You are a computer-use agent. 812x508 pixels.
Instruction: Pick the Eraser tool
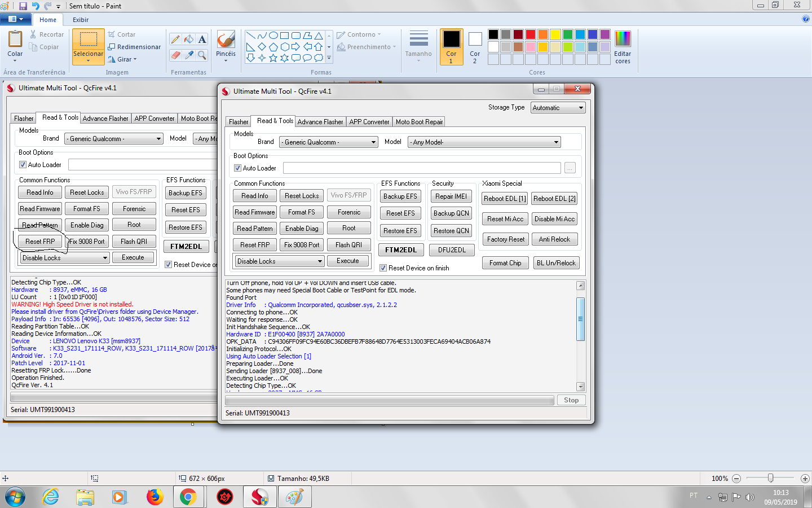point(175,55)
